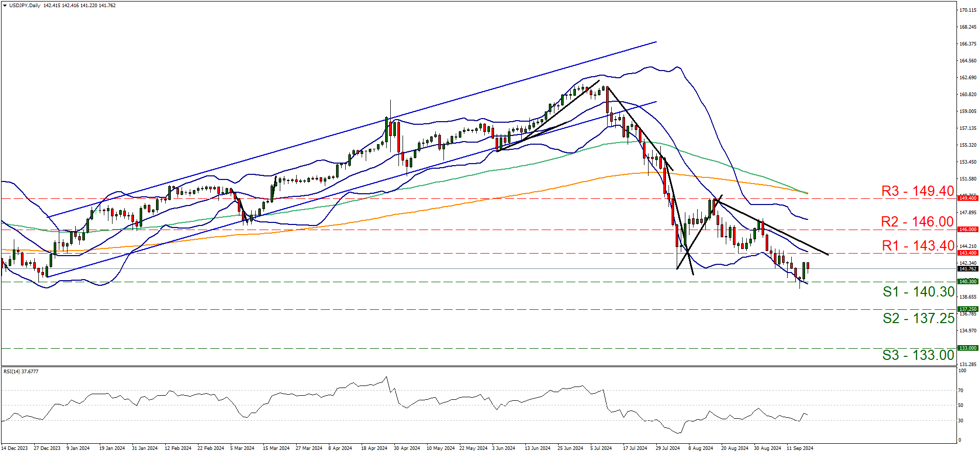The image size is (980, 454).
Task: Click the R3 - 149.40 resistance label
Action: pos(918,191)
